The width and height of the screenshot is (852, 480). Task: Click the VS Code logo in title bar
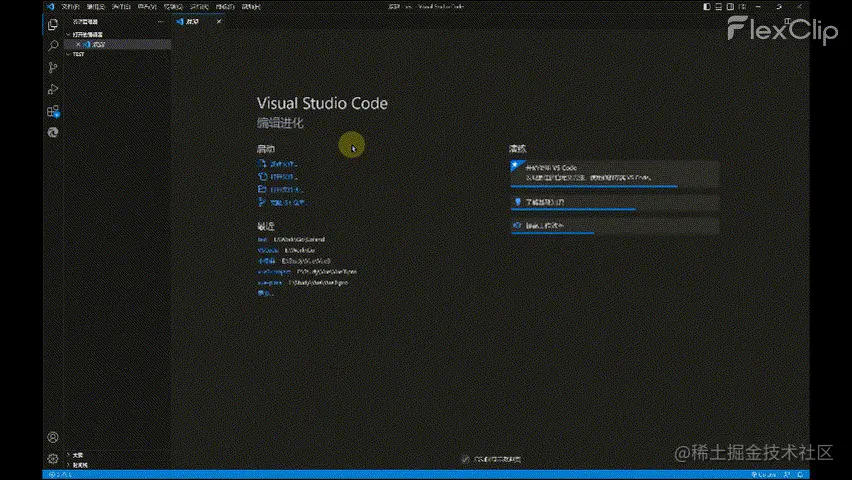(x=51, y=7)
